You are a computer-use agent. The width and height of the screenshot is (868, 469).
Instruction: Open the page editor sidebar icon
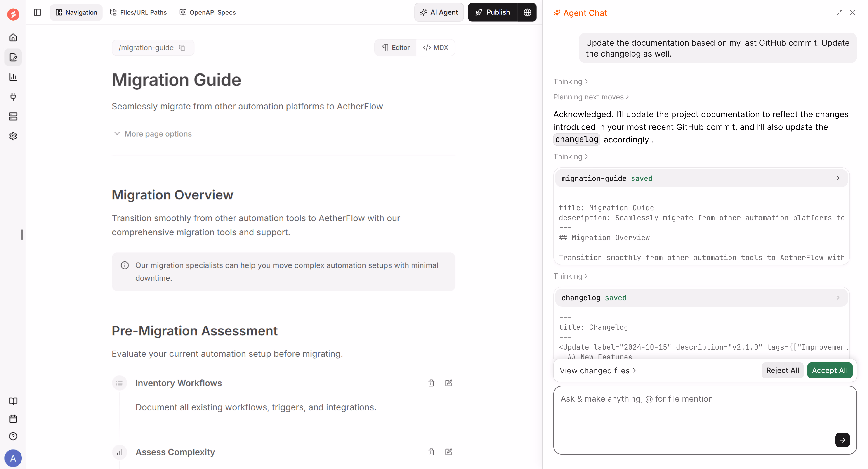click(13, 57)
